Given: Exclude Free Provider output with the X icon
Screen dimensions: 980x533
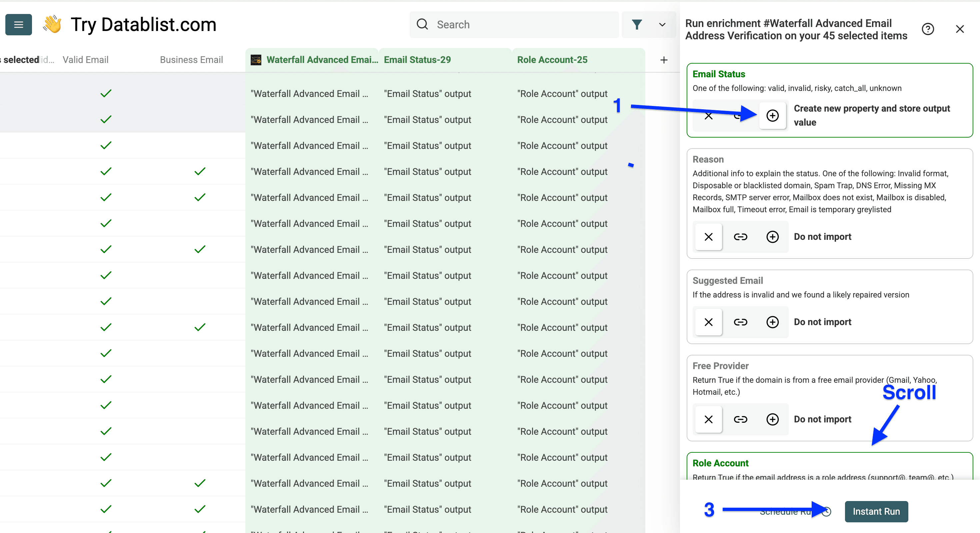Looking at the screenshot, I should click(708, 419).
